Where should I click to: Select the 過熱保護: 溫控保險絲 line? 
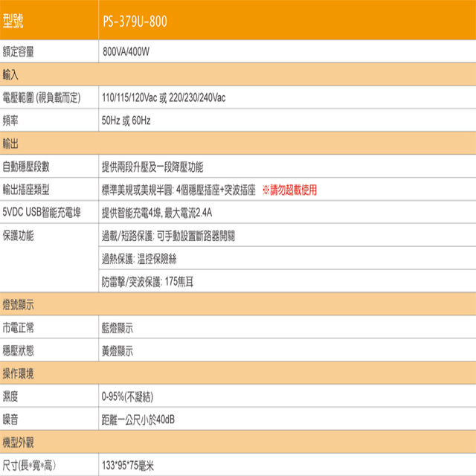pyautogui.click(x=139, y=259)
